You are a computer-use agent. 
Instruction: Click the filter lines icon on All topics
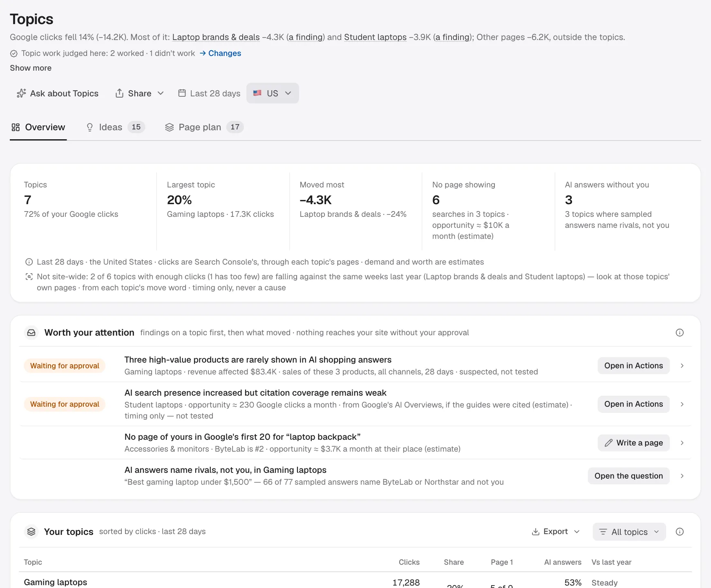(x=603, y=532)
